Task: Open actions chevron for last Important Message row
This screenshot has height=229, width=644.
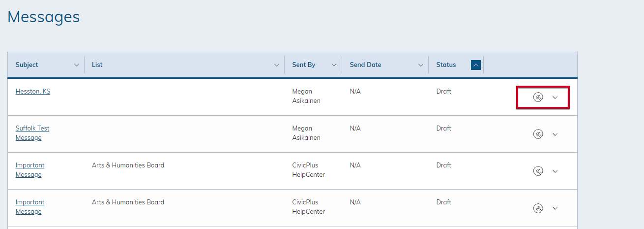Action: [555, 208]
